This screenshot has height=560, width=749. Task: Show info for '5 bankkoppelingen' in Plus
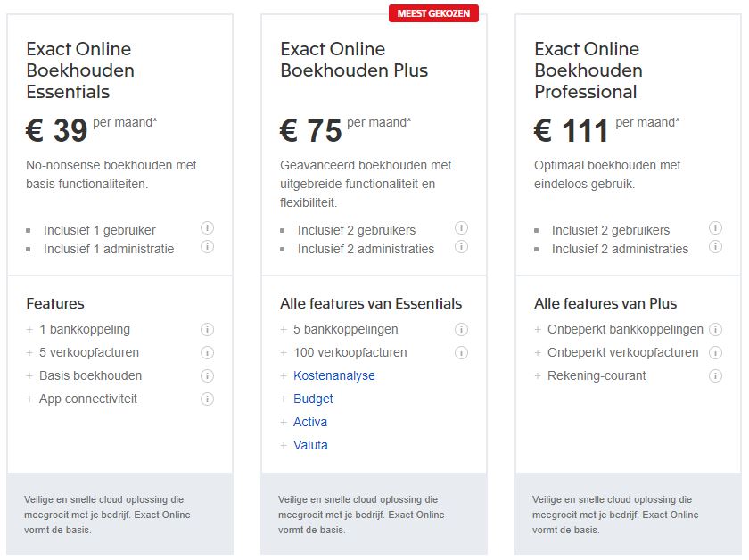click(461, 329)
